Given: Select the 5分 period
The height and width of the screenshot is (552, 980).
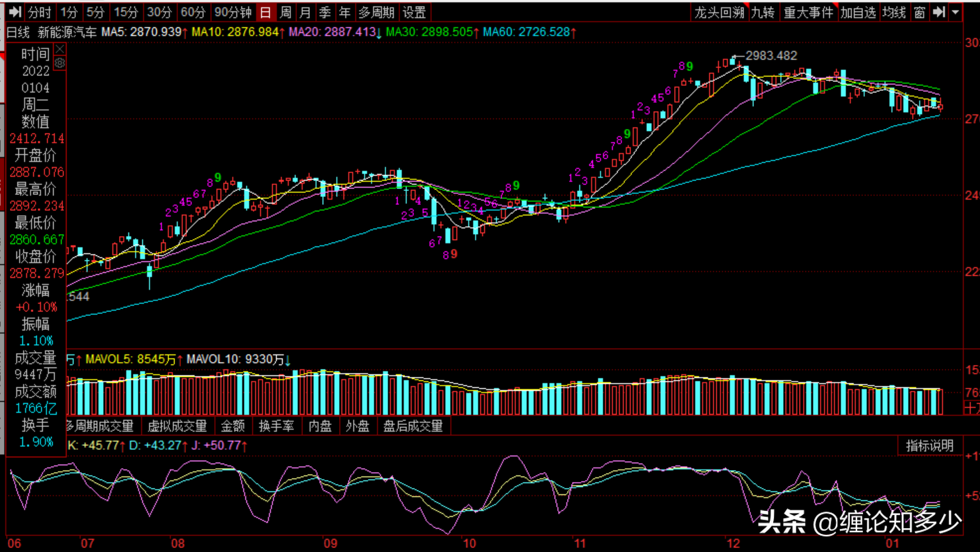Looking at the screenshot, I should pyautogui.click(x=96, y=12).
